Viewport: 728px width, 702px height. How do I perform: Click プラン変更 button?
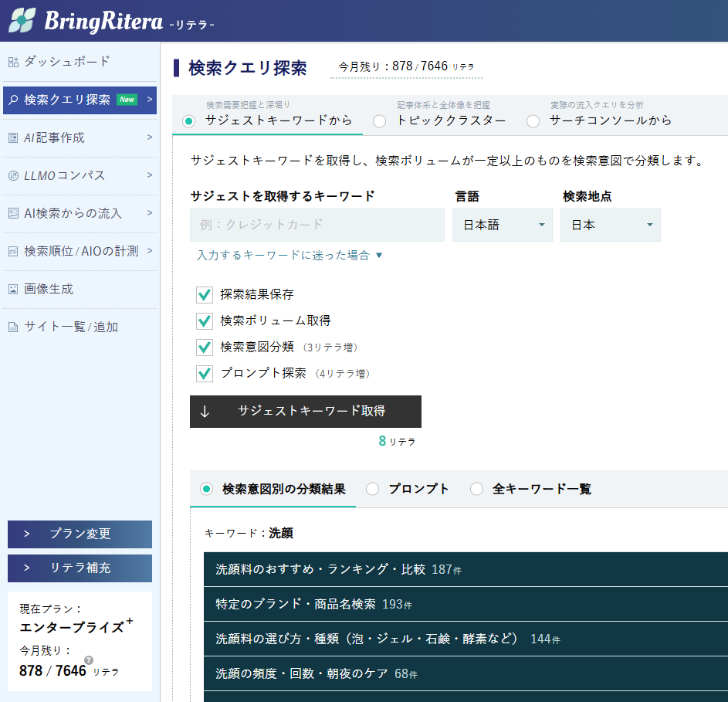click(x=80, y=534)
